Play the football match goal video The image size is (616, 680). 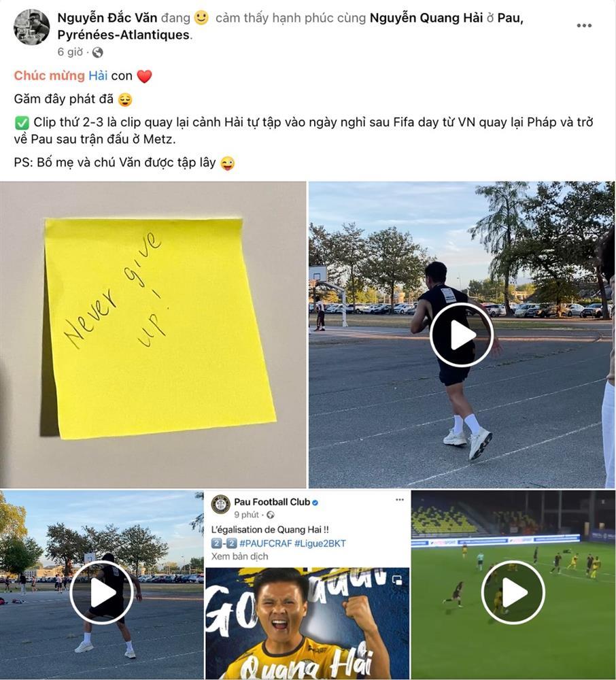[x=513, y=592]
